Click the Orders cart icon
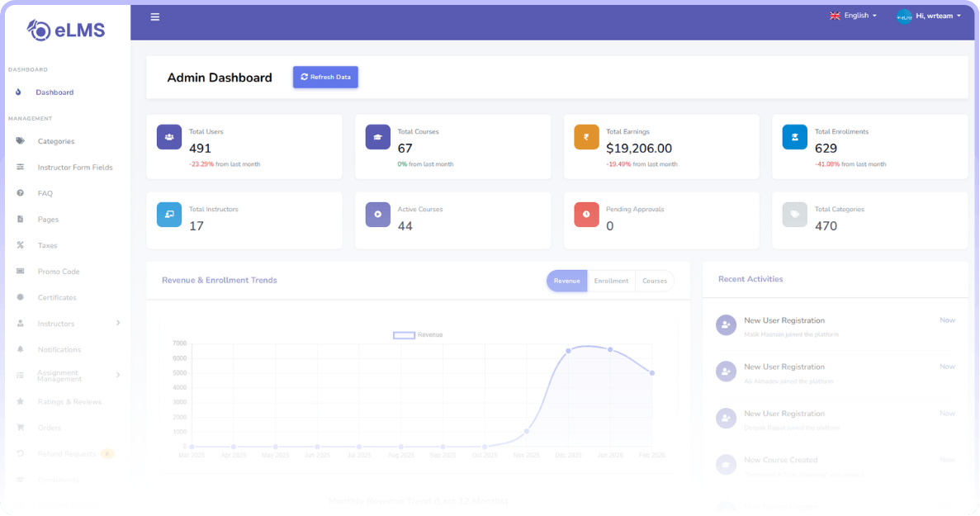 pyautogui.click(x=20, y=428)
